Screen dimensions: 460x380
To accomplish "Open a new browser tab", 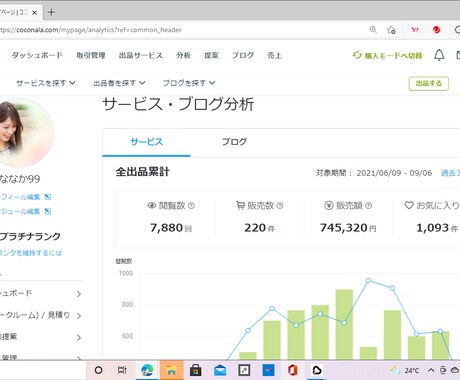I will pos(51,12).
